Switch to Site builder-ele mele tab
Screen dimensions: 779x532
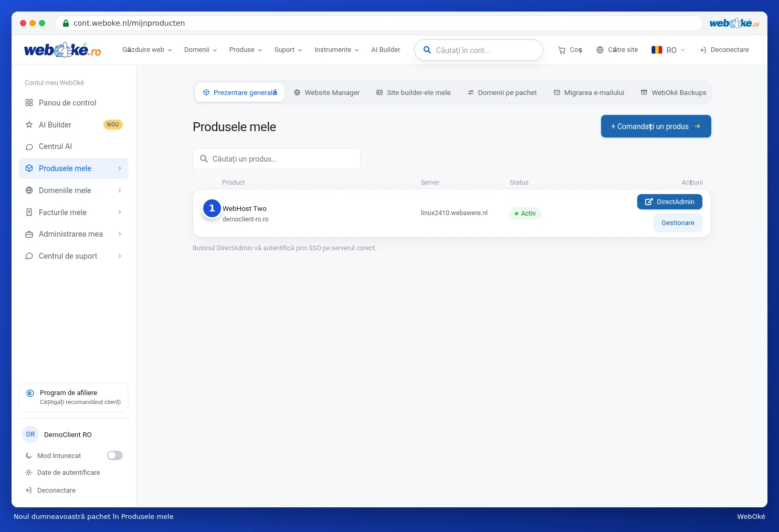[414, 92]
